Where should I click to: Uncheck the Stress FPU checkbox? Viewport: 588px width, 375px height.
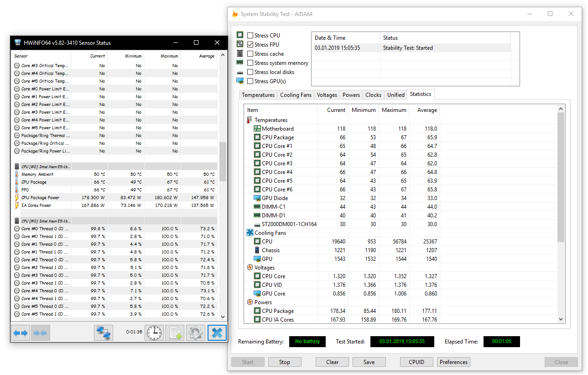click(x=250, y=45)
